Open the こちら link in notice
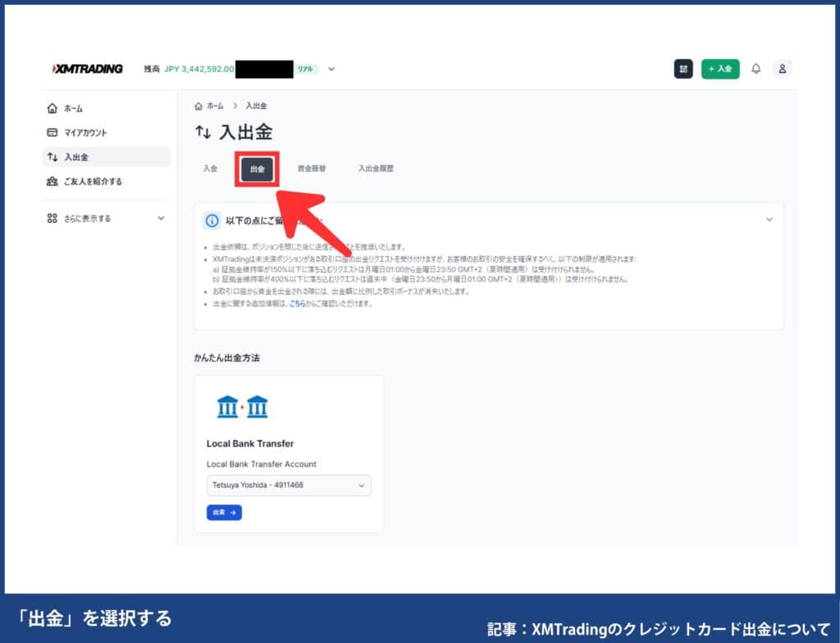 click(x=297, y=303)
